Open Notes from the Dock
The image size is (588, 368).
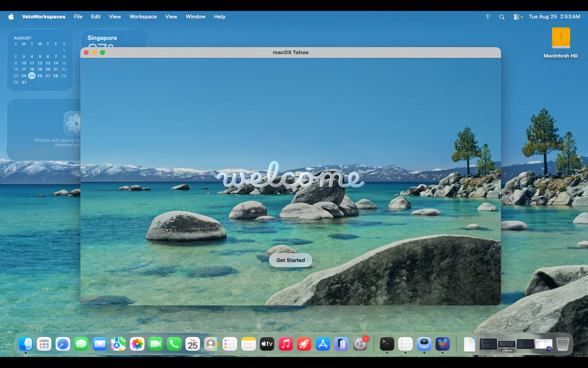coord(249,344)
